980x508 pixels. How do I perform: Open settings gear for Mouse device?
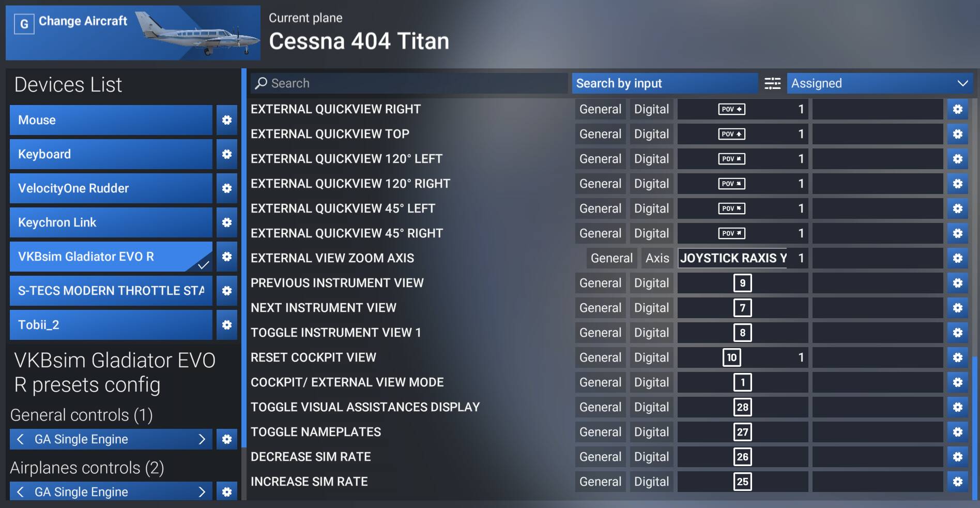tap(226, 120)
